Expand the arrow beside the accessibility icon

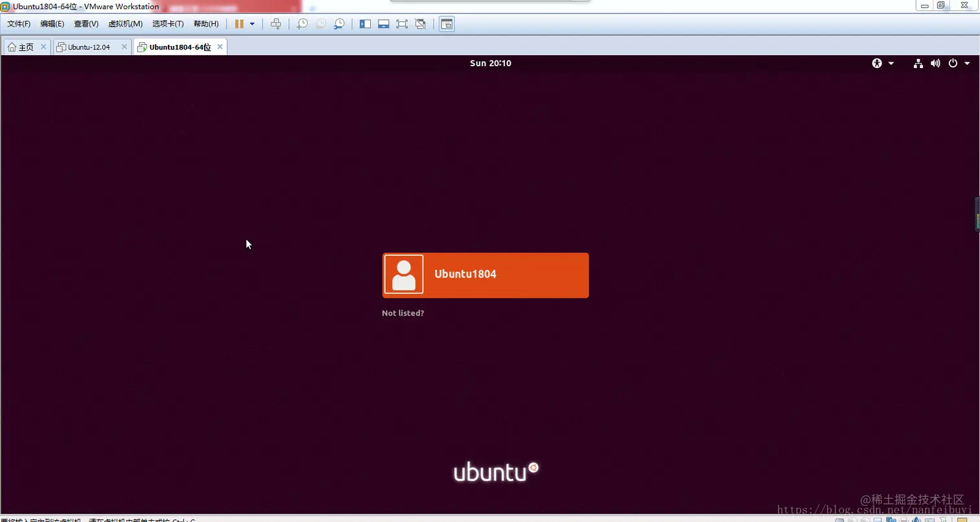coord(891,64)
